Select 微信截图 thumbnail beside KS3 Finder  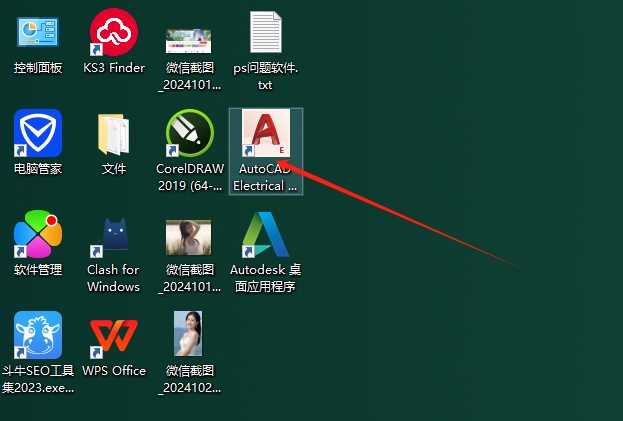click(x=188, y=41)
